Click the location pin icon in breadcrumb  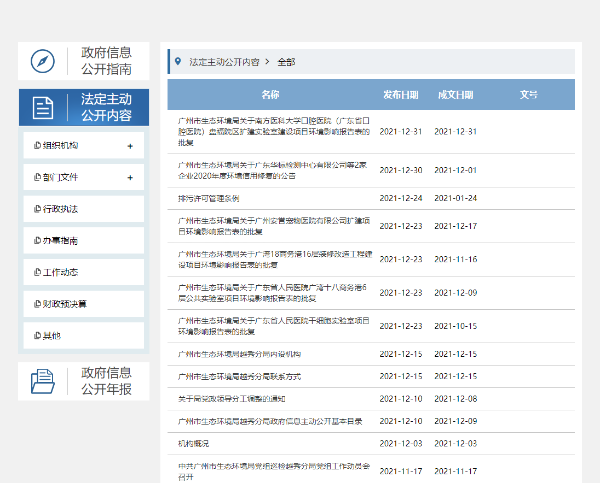coord(177,62)
